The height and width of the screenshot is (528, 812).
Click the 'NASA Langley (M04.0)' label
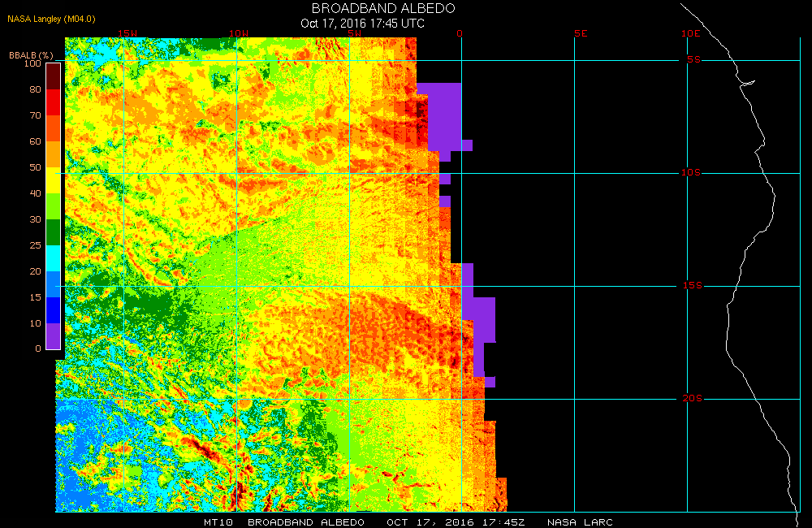coord(51,19)
